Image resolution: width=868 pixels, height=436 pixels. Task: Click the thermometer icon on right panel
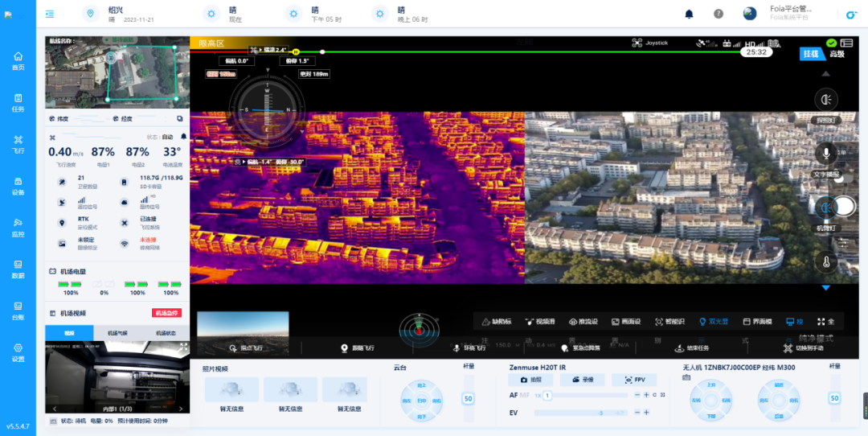tap(825, 261)
